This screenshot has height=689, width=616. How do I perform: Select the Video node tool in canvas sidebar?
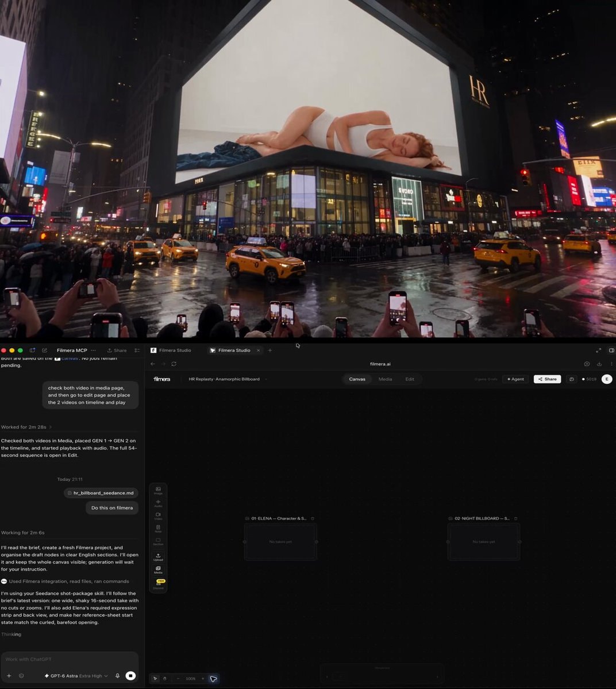coord(158,516)
